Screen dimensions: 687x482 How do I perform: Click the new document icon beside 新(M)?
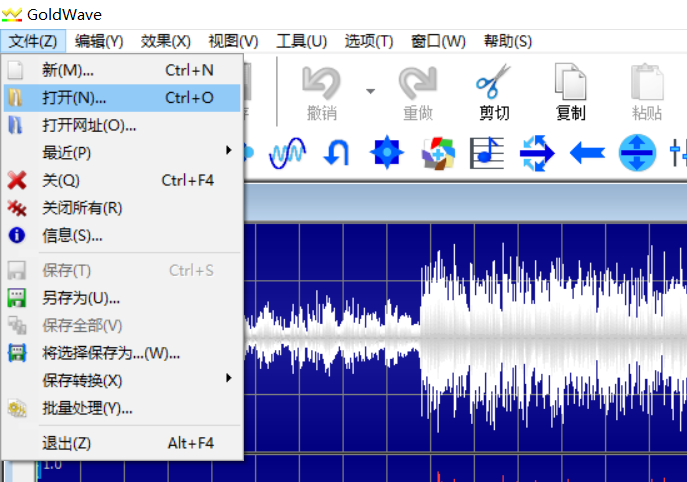pos(16,70)
